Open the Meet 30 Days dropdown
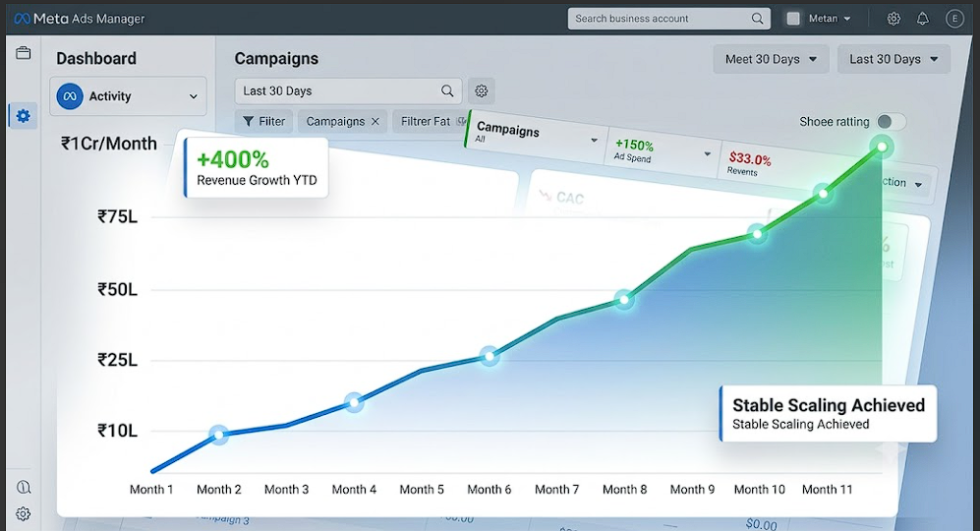Screen dimensions: 980x531 (772, 59)
